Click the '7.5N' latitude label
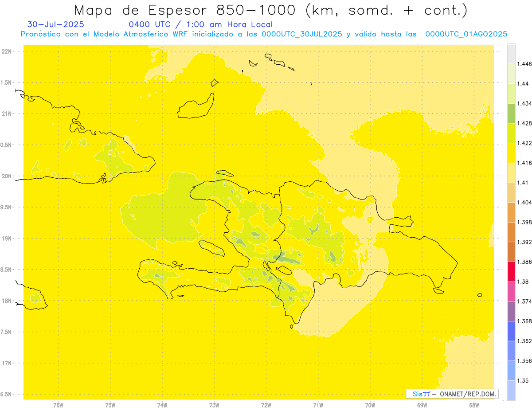The height and width of the screenshot is (411, 532). (x=7, y=332)
